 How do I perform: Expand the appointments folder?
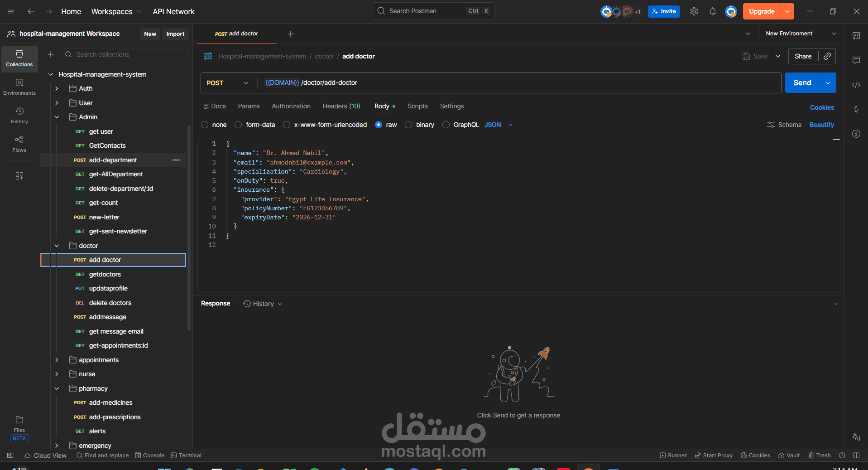point(57,360)
